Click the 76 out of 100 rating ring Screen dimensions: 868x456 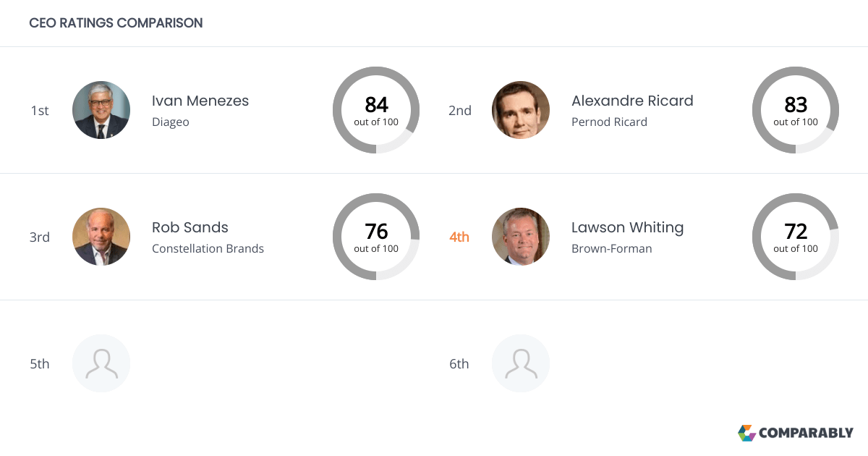pyautogui.click(x=376, y=237)
